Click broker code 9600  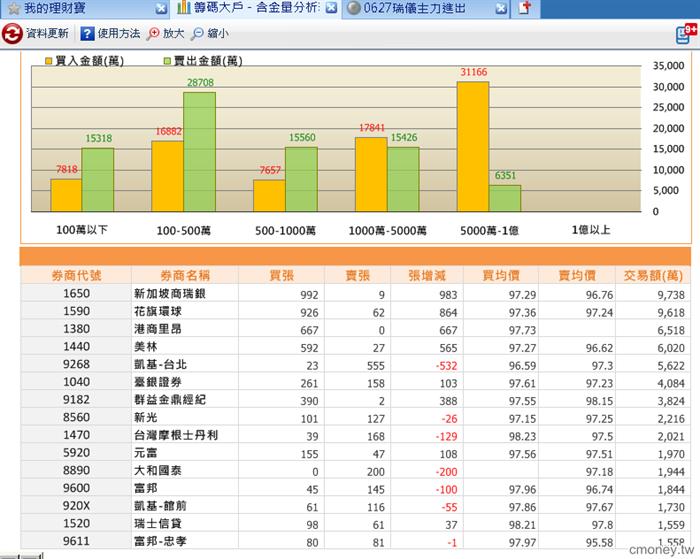coord(76,488)
